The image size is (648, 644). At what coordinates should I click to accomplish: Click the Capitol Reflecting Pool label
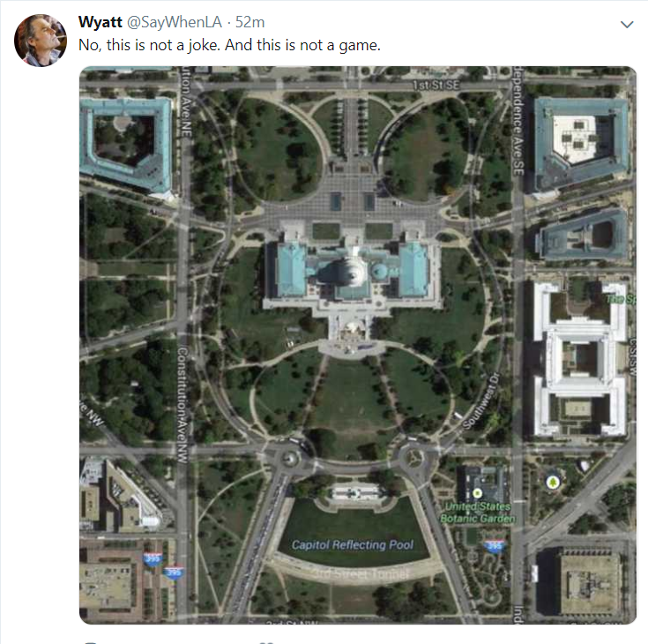(x=352, y=545)
